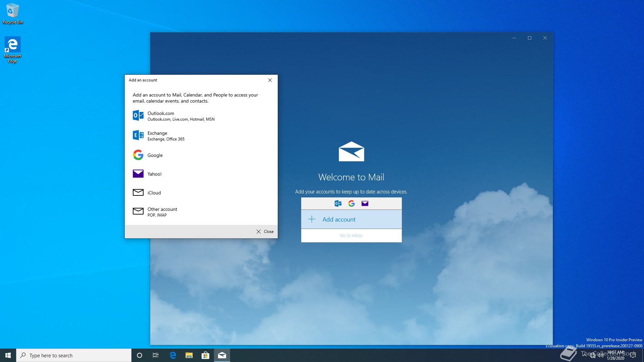Click the 'Outlook.com, Live.com, Hotmail, MSN' text
Screen dimensions: 644x362
pyautogui.click(x=181, y=119)
